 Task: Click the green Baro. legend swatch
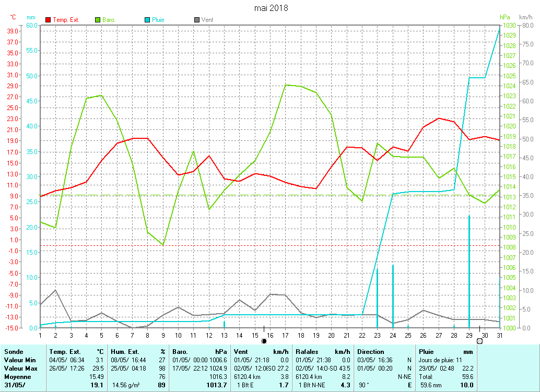point(98,20)
